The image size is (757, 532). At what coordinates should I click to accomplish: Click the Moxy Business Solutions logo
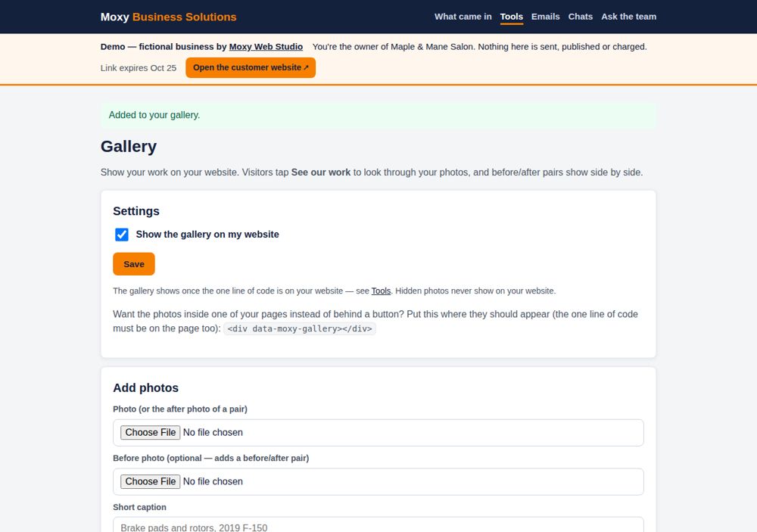(169, 17)
